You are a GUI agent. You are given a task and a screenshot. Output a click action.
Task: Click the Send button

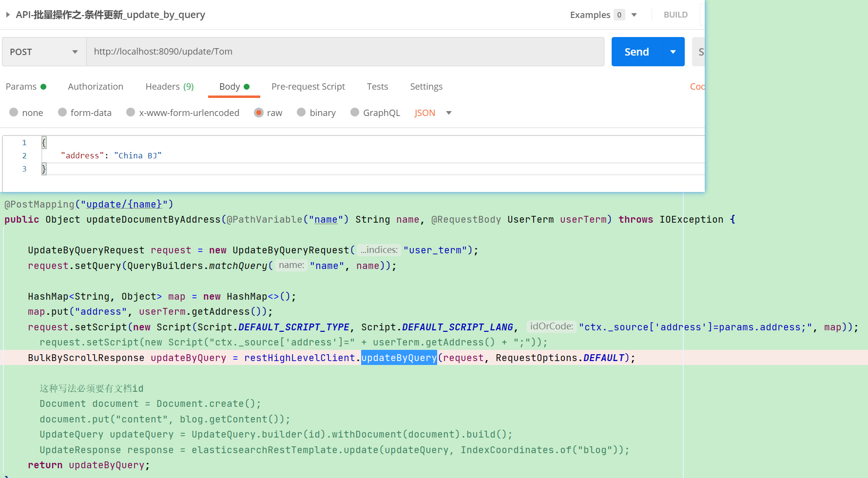tap(637, 52)
